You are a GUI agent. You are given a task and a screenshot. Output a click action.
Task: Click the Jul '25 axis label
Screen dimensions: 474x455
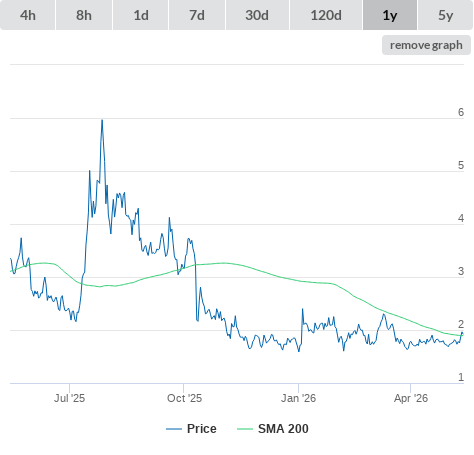[x=69, y=398]
